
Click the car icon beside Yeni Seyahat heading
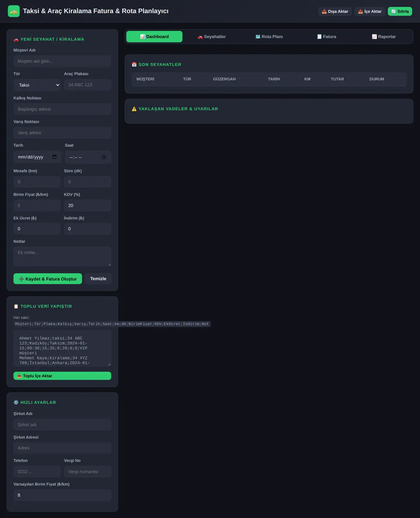tap(16, 39)
